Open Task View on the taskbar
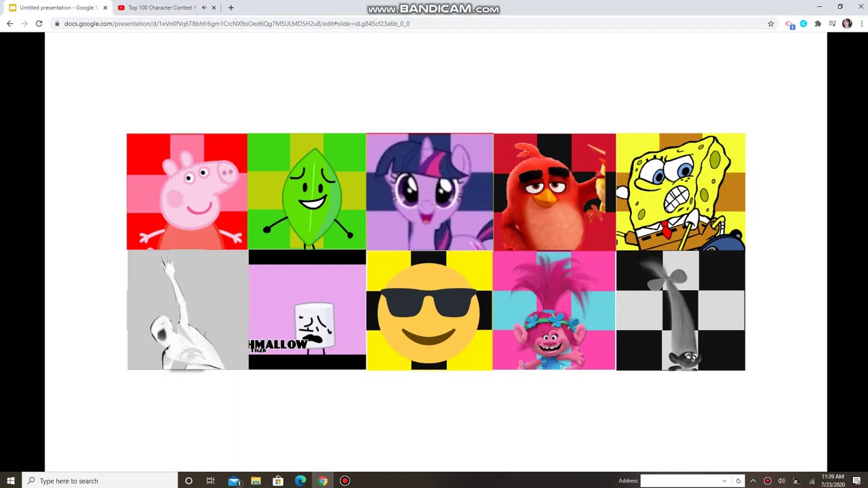This screenshot has width=868, height=488. [x=210, y=481]
